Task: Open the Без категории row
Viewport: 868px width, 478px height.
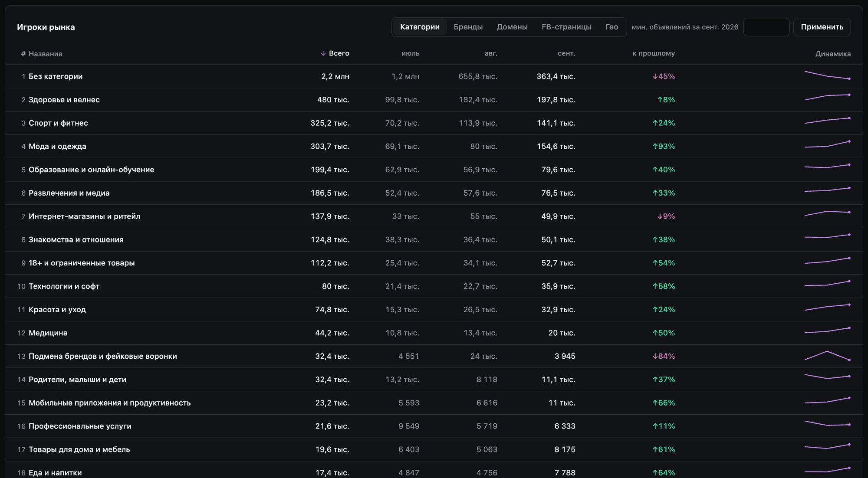Action: pyautogui.click(x=434, y=76)
